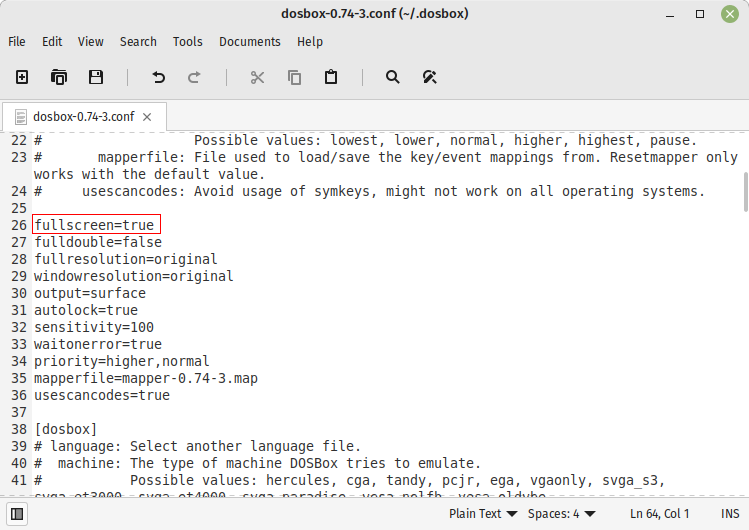Click the vertical scrollbar thumb
The width and height of the screenshot is (749, 530).
pyautogui.click(x=746, y=192)
